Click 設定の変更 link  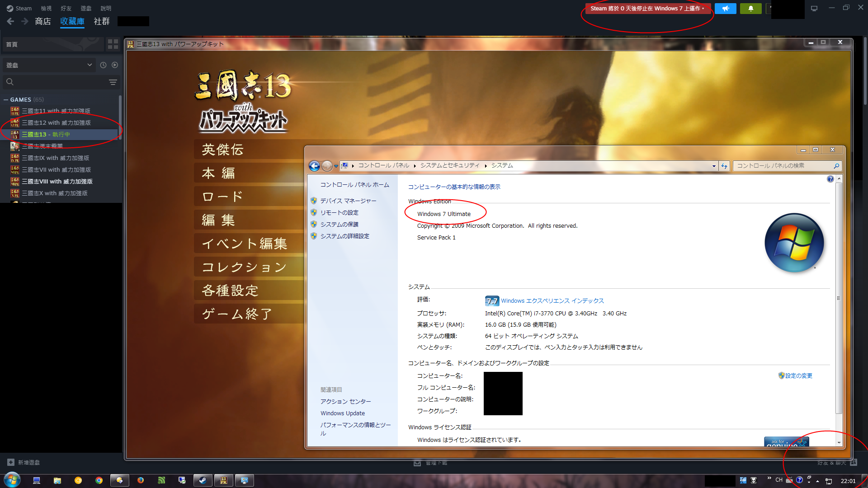(799, 375)
